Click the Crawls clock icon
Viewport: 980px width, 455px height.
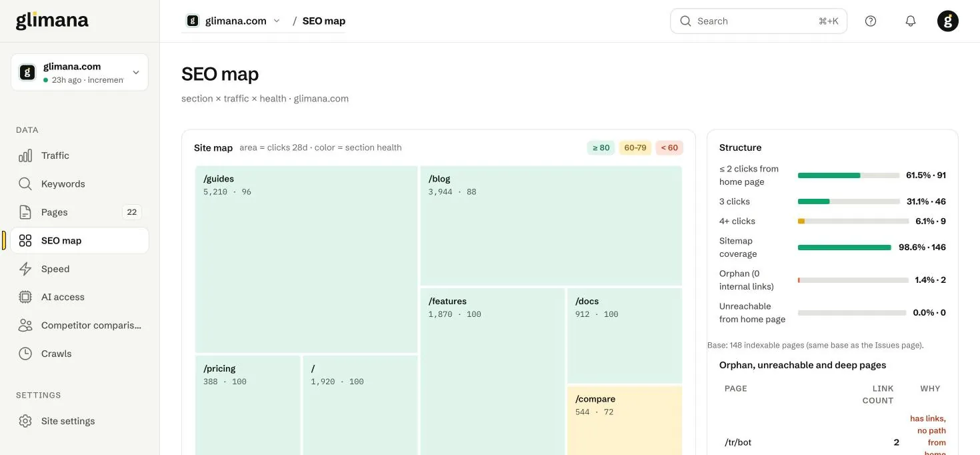[25, 354]
